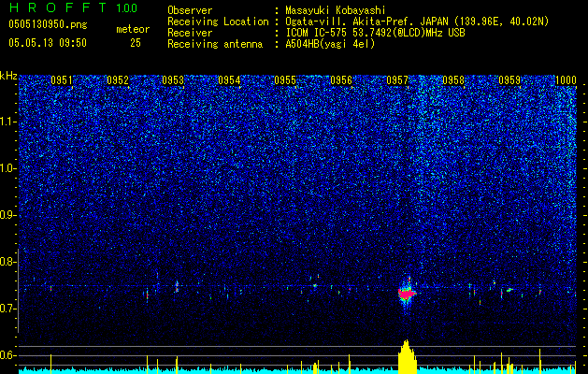Click the 1000 time marker
Screen dimensions: 588x374
coord(566,80)
